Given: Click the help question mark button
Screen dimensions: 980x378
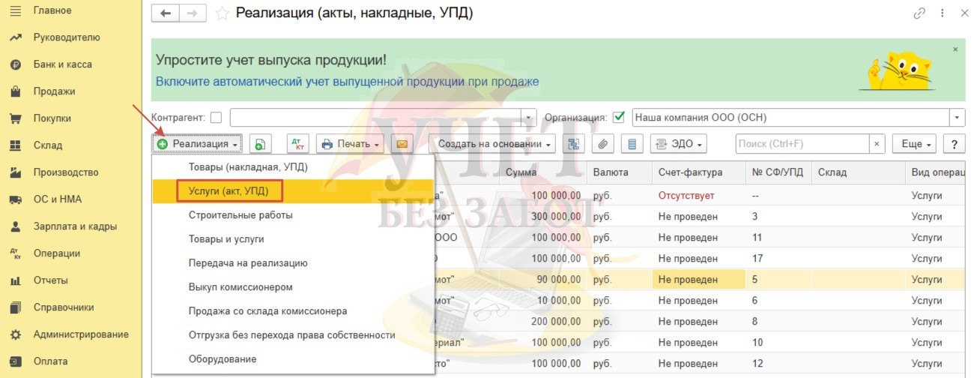Looking at the screenshot, I should [x=954, y=144].
